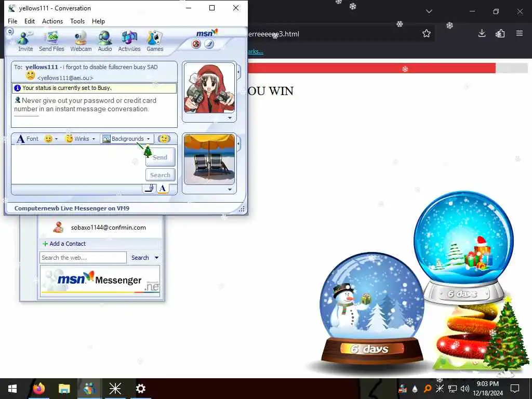Open the Tools menu
The height and width of the screenshot is (399, 532).
click(x=77, y=21)
